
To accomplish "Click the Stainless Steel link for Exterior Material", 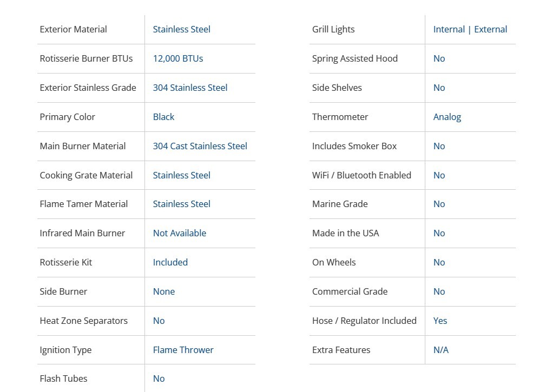I will (181, 29).
